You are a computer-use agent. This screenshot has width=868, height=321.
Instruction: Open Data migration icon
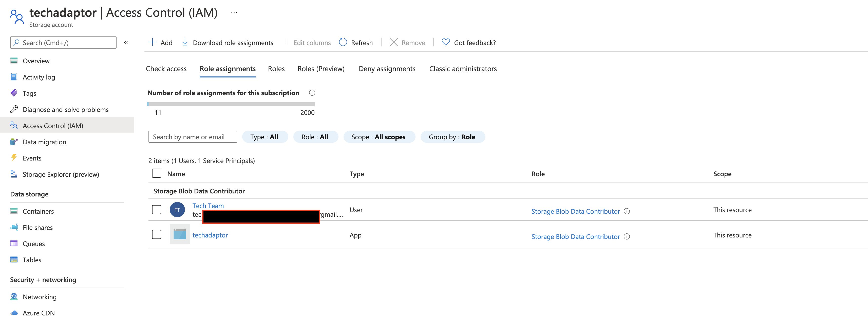(x=14, y=142)
